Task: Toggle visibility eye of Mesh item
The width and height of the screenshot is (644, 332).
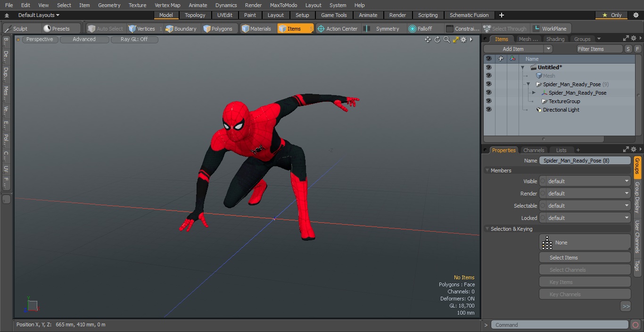Action: pyautogui.click(x=488, y=76)
